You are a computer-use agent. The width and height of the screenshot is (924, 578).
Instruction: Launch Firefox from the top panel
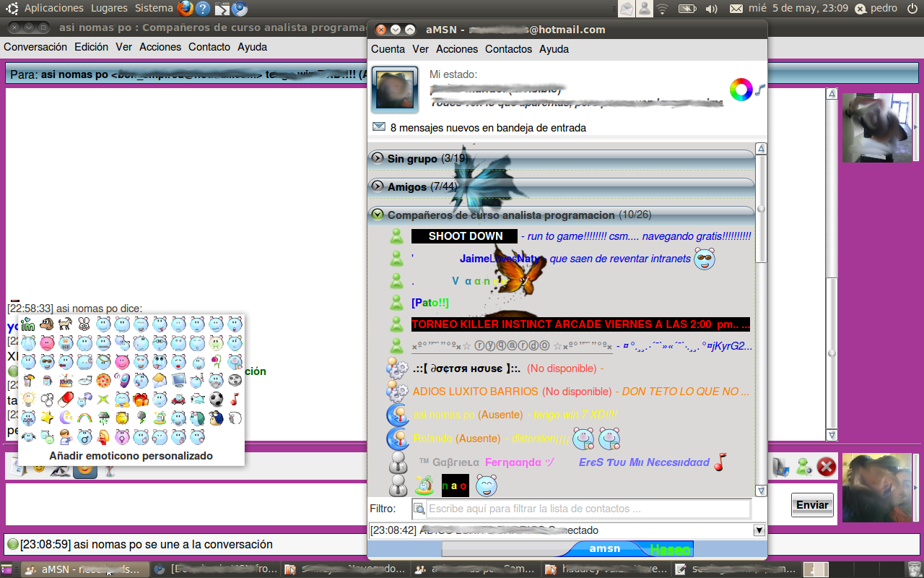(x=186, y=9)
